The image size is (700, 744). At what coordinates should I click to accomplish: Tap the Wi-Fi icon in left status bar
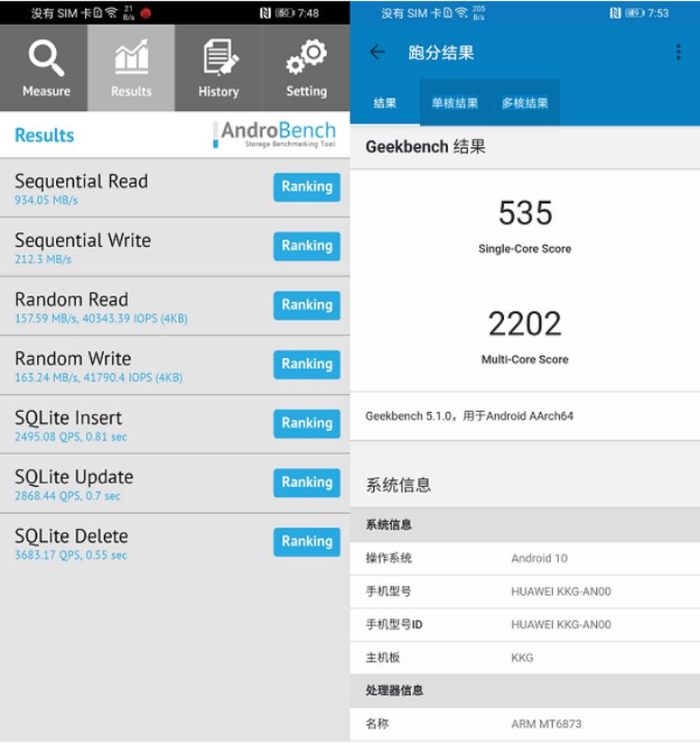pyautogui.click(x=111, y=13)
